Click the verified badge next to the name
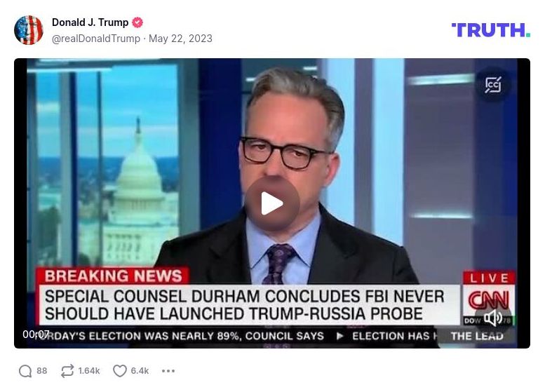This screenshot has height=392, width=545. 137,22
